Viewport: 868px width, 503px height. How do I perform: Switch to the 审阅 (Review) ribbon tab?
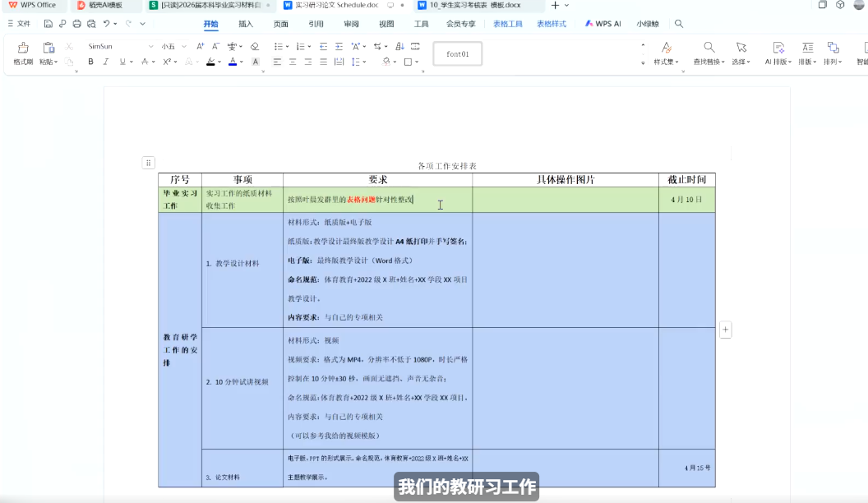pos(351,24)
